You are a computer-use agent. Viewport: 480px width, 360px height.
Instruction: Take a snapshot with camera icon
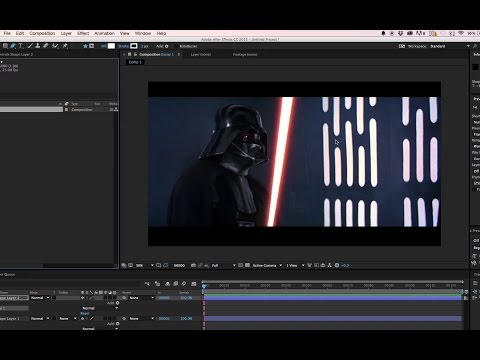coord(193,265)
